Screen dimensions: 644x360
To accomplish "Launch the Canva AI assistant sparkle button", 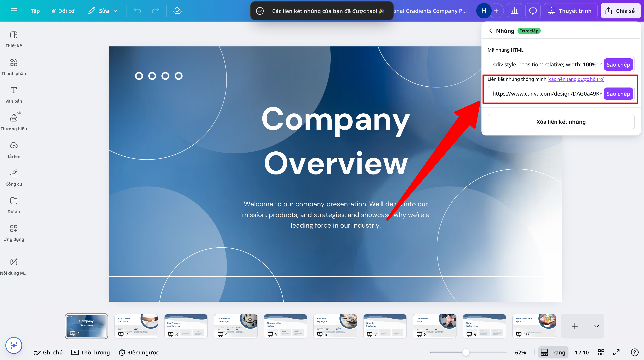I will coord(14,345).
